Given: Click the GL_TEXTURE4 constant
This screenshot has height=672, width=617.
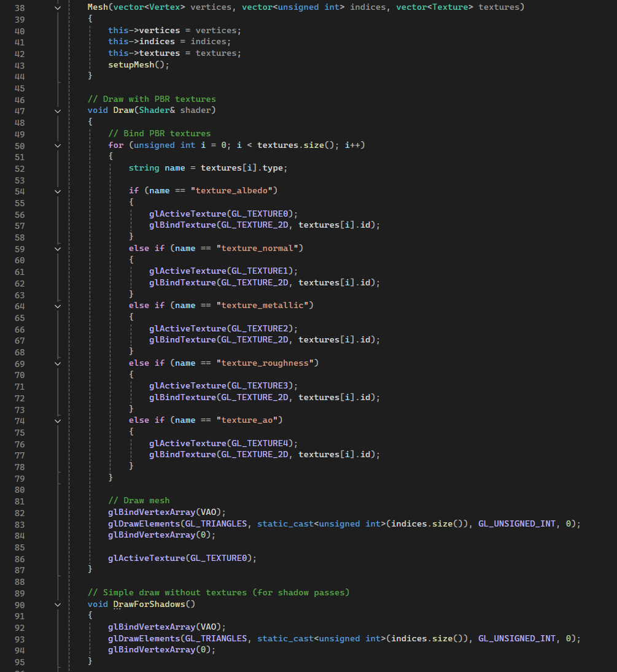Looking at the screenshot, I should pos(264,443).
